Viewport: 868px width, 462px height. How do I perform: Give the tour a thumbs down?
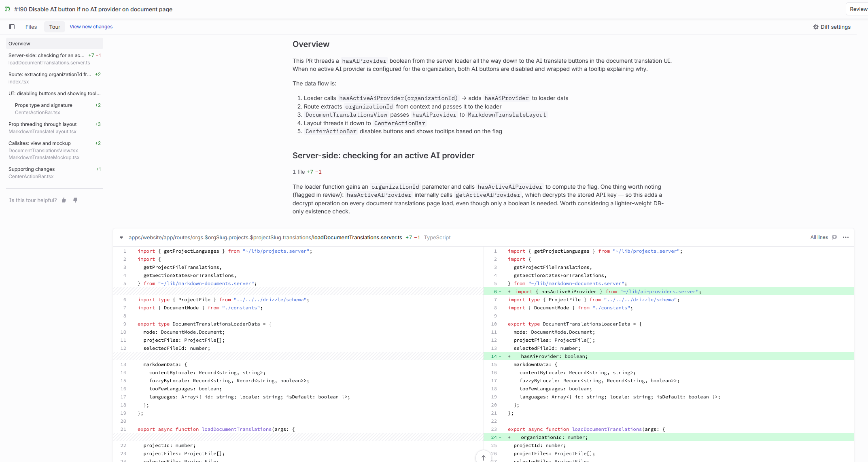(x=75, y=200)
